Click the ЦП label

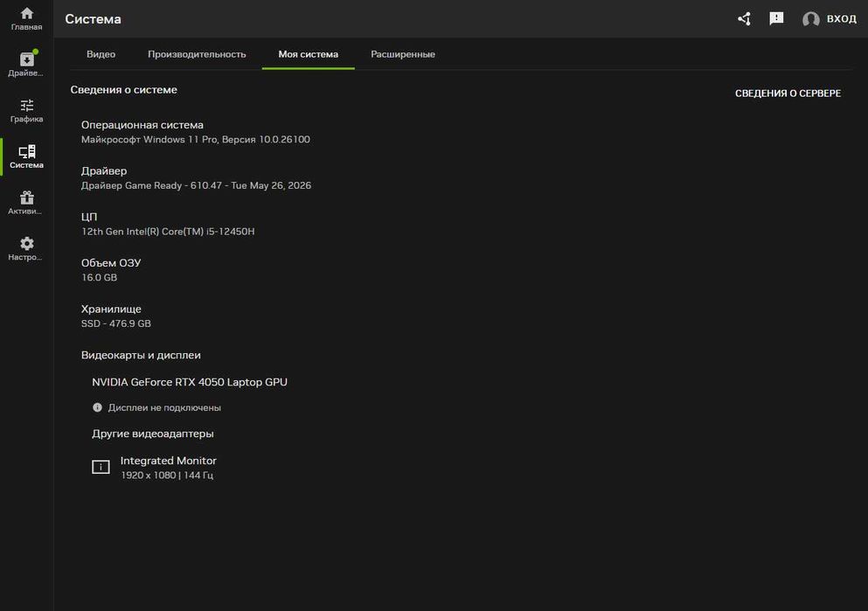coord(89,217)
